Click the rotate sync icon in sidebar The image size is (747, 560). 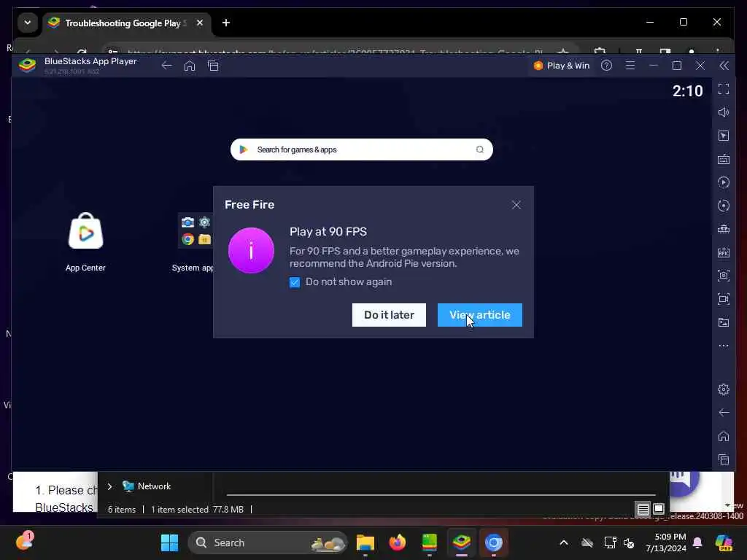tap(724, 206)
